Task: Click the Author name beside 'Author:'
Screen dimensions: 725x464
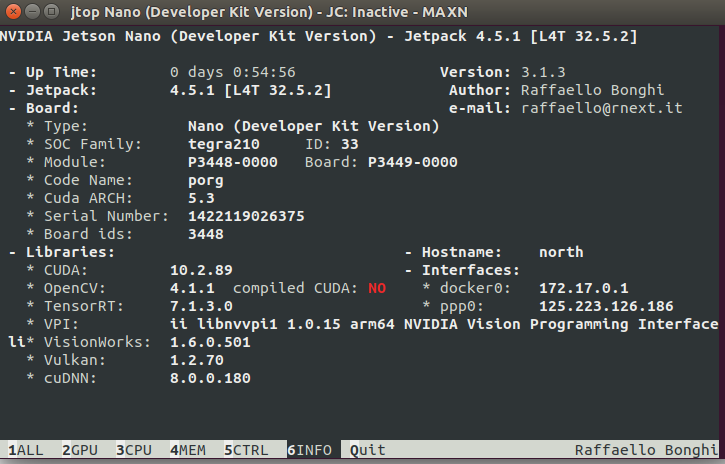Action: pos(593,90)
